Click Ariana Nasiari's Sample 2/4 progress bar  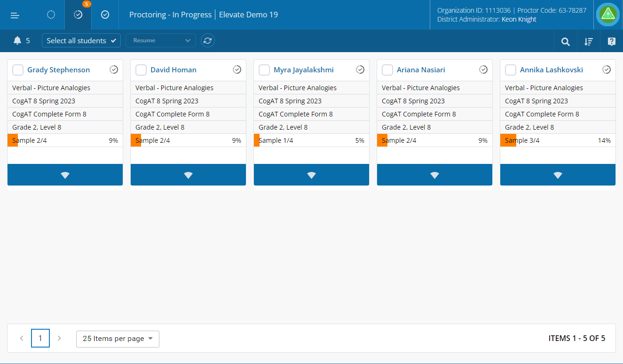click(434, 140)
